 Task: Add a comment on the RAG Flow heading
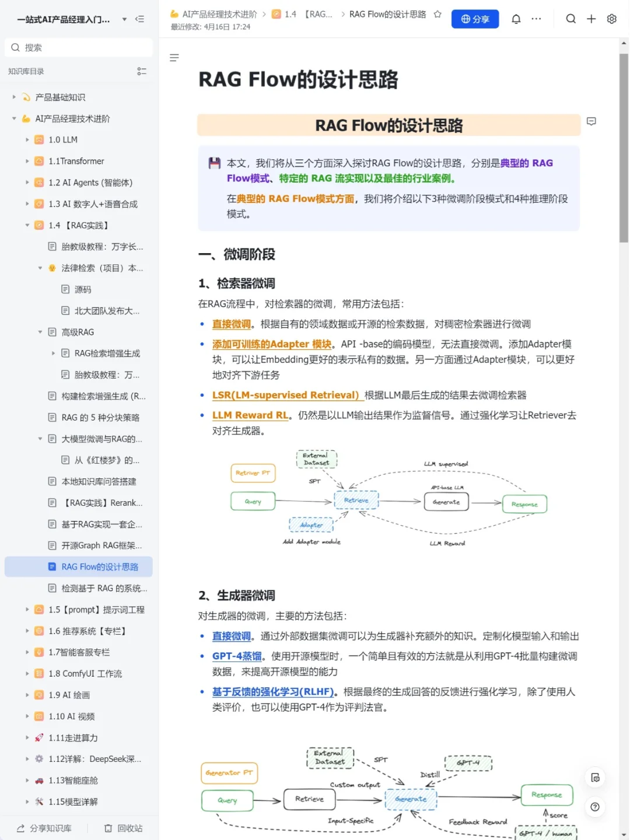click(591, 121)
